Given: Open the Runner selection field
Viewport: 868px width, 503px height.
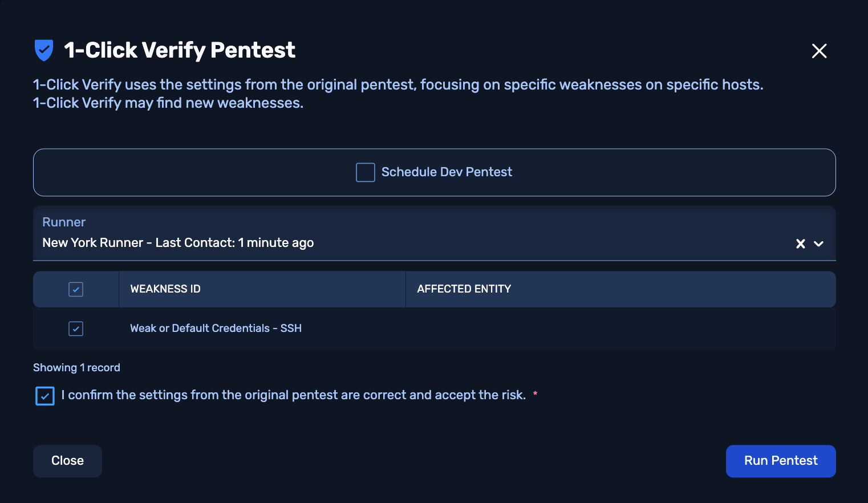Looking at the screenshot, I should pyautogui.click(x=399, y=243).
